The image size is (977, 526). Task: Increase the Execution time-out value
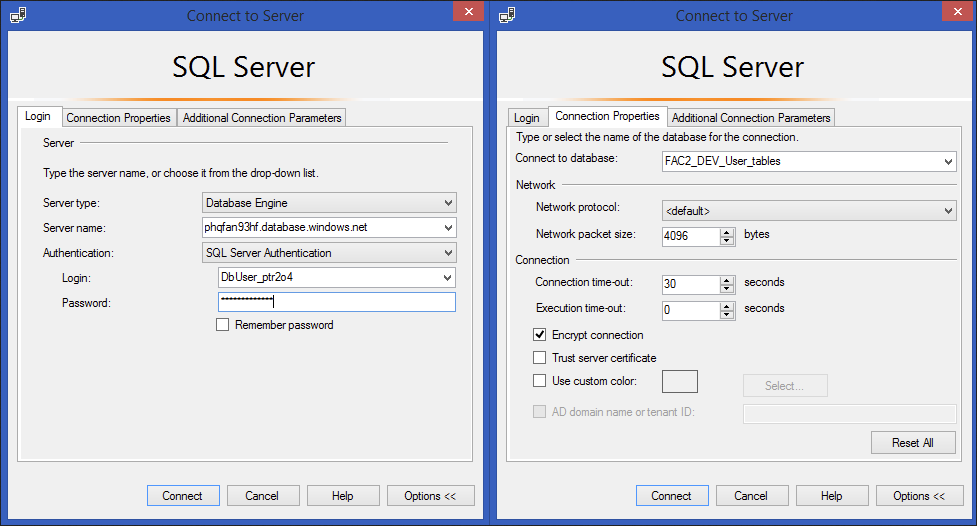coord(727,306)
